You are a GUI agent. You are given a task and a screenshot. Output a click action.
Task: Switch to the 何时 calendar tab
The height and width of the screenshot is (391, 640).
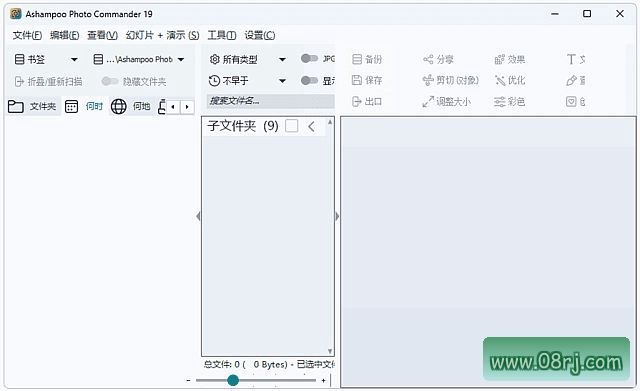[84, 107]
